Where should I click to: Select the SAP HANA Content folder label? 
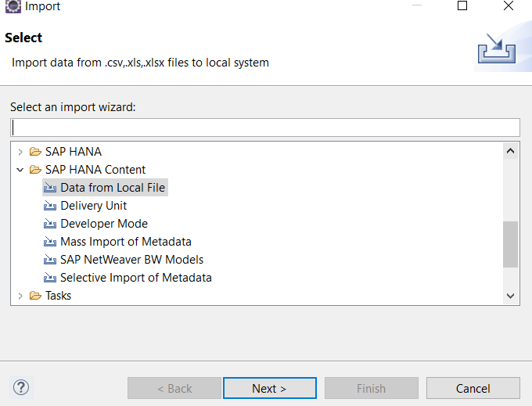(x=95, y=169)
